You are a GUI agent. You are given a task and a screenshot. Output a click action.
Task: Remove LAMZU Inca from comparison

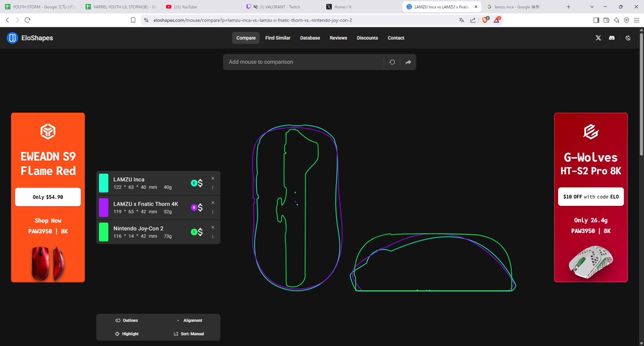click(x=213, y=178)
